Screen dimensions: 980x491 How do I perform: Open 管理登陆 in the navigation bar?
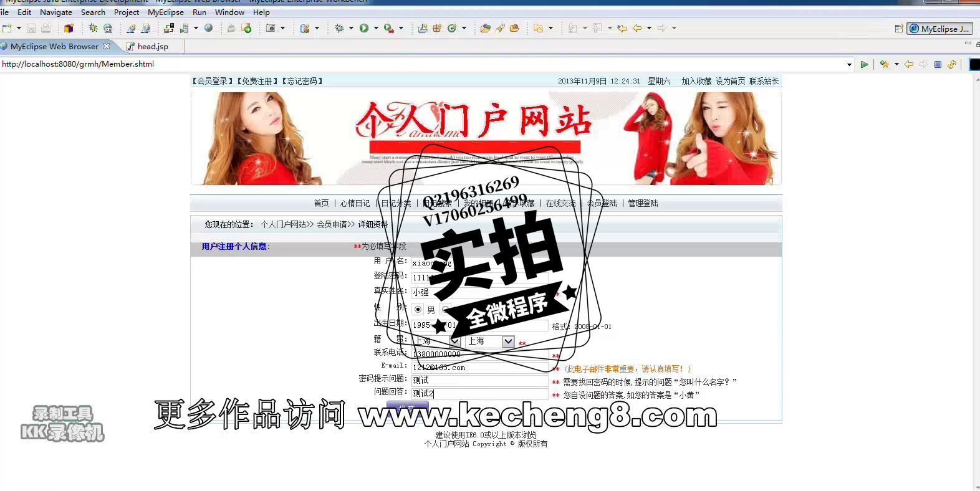[643, 203]
